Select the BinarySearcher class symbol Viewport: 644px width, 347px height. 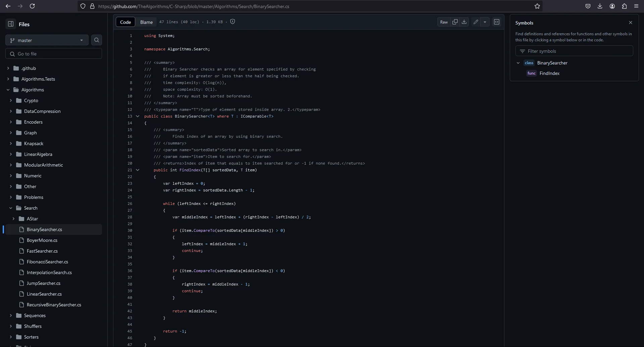[552, 63]
